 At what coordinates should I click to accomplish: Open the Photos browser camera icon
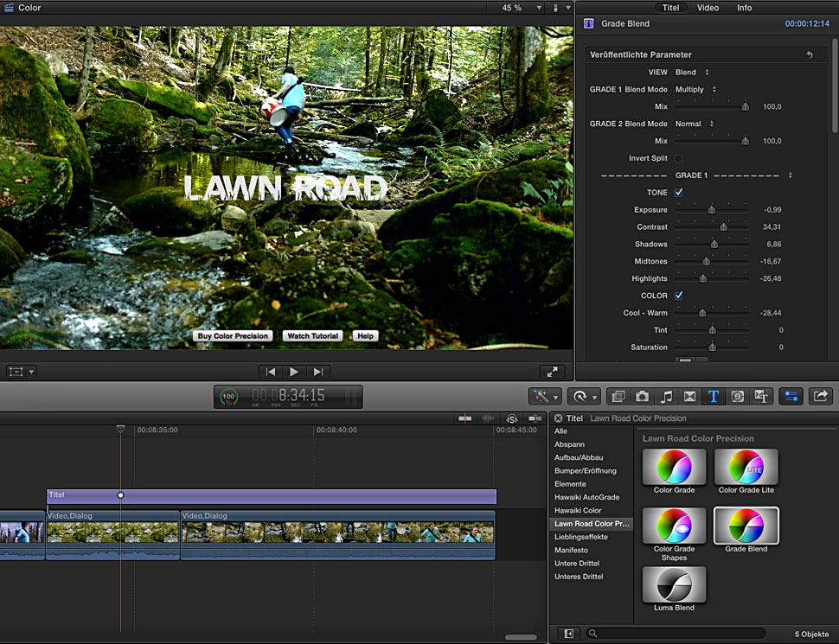[642, 396]
